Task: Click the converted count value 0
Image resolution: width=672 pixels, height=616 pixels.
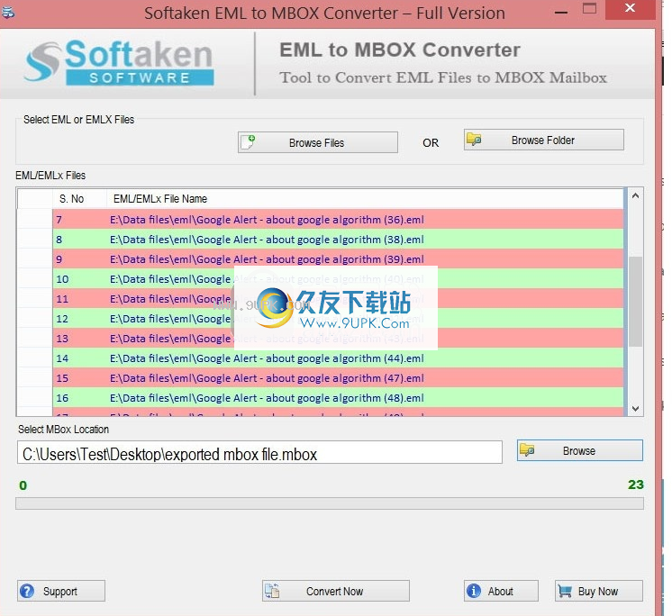Action: 23,485
